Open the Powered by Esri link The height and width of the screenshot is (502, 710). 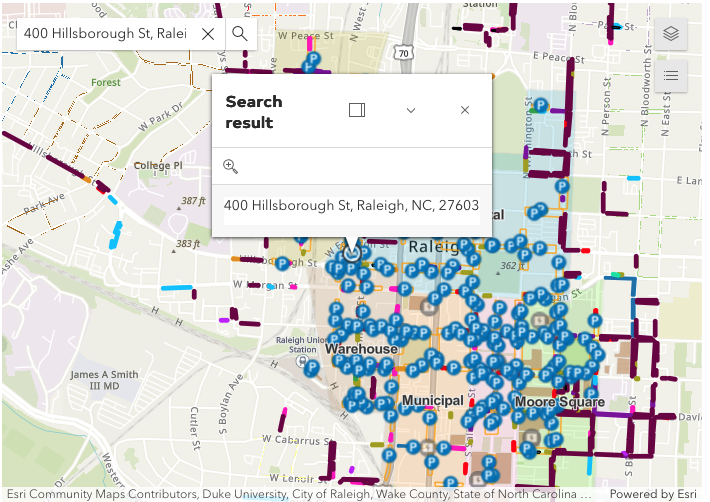pyautogui.click(x=653, y=494)
